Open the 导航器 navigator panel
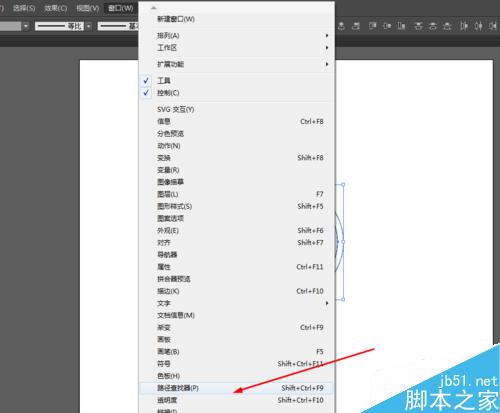Viewport: 500px width, 413px height. 236,255
